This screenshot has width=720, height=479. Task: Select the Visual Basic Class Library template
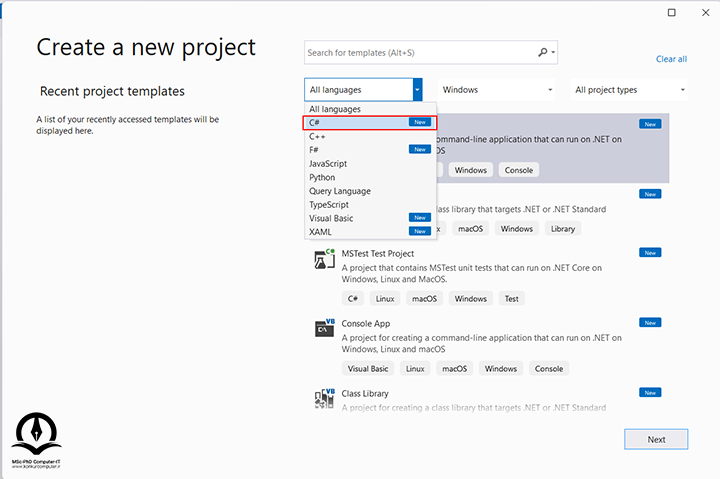[x=489, y=400]
